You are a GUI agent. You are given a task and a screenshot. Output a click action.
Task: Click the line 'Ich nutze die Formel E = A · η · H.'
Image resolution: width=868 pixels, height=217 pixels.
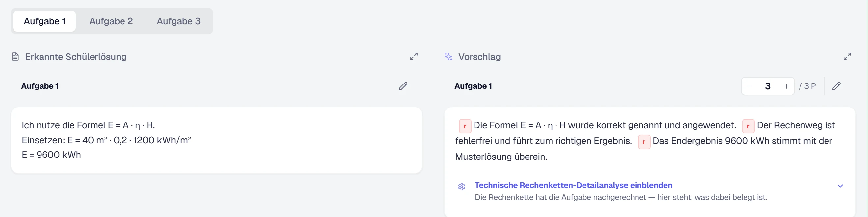tap(88, 125)
